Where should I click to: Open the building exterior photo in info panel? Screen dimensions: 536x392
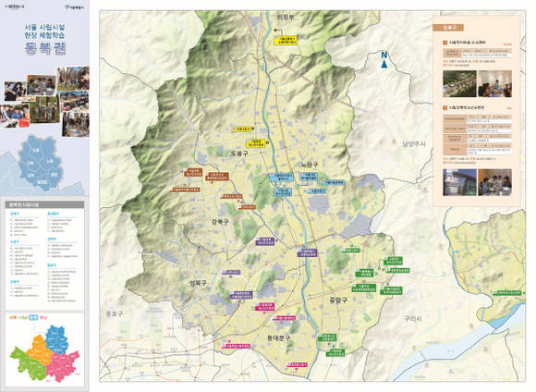[459, 182]
